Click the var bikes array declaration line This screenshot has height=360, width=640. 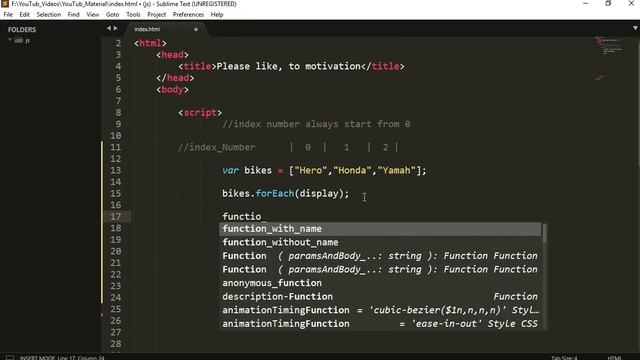coord(324,171)
